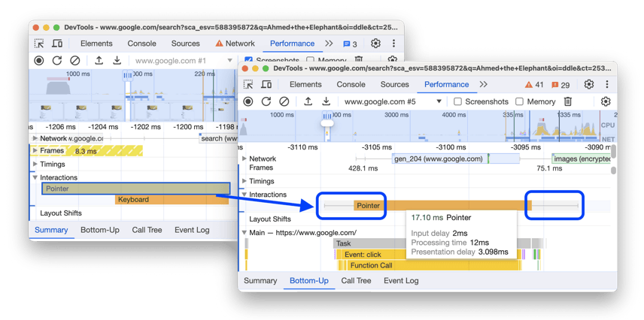The height and width of the screenshot is (320, 644).
Task: Click upload profile icon in front window
Action: [308, 101]
